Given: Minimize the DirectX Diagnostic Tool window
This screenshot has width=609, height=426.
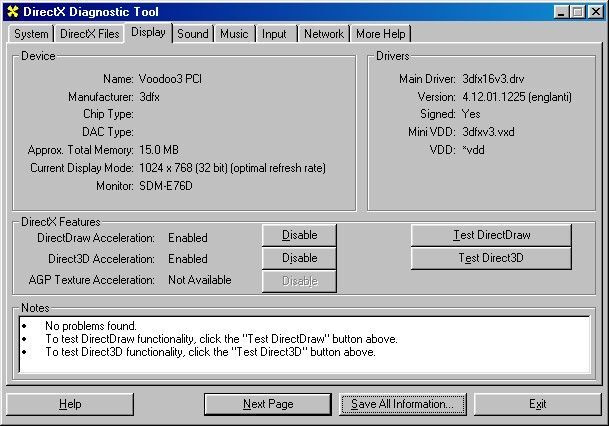Looking at the screenshot, I should [x=561, y=12].
